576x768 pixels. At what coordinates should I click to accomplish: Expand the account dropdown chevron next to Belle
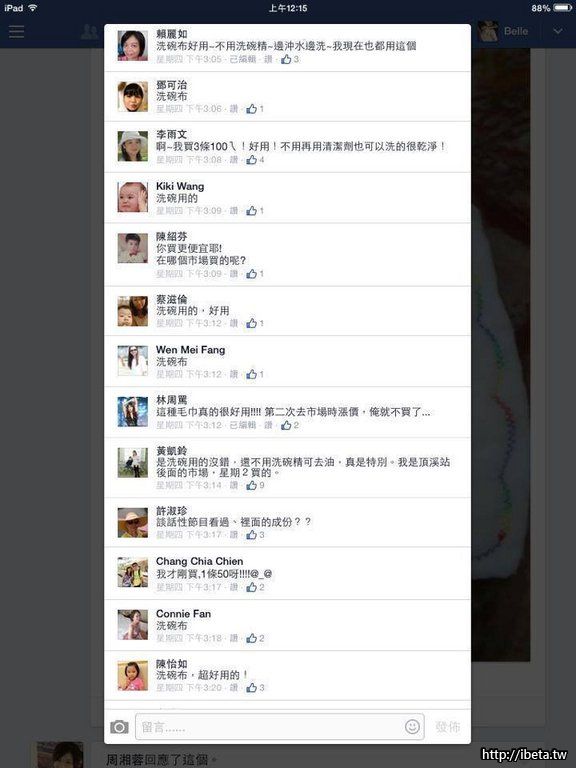click(557, 31)
